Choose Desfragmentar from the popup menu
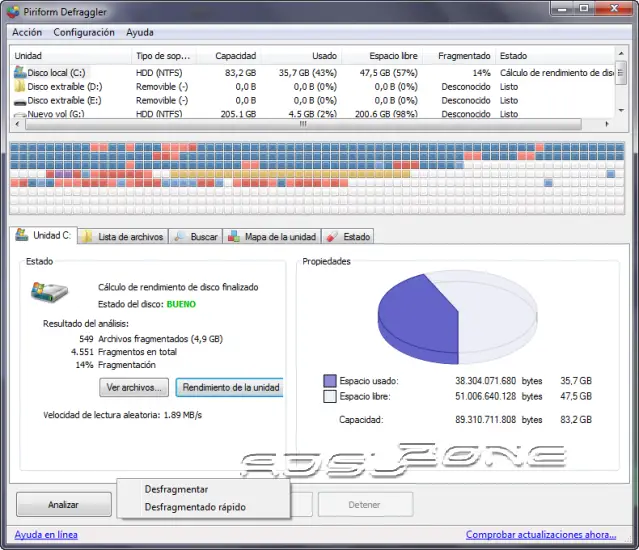Image resolution: width=639 pixels, height=550 pixels. click(176, 490)
